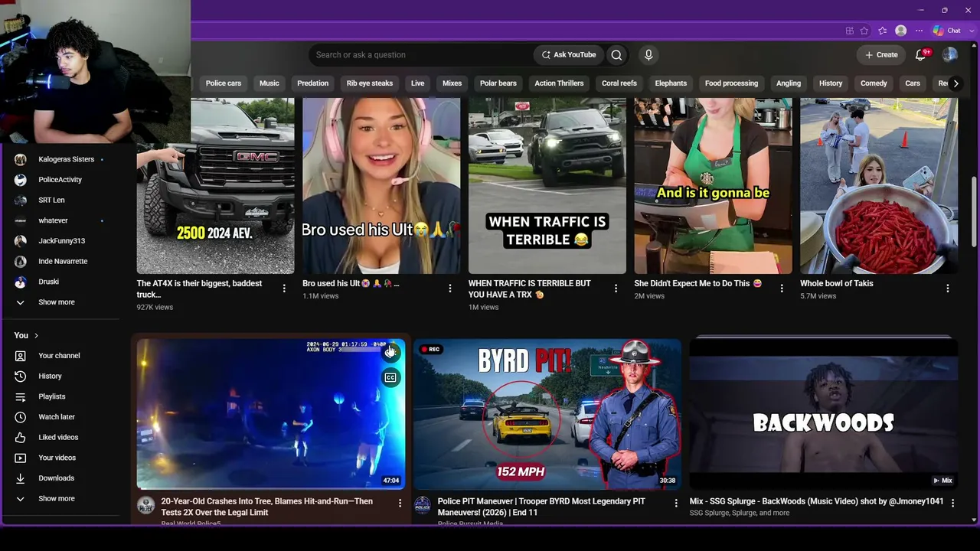Image resolution: width=980 pixels, height=551 pixels.
Task: Open the You section header
Action: 26,335
